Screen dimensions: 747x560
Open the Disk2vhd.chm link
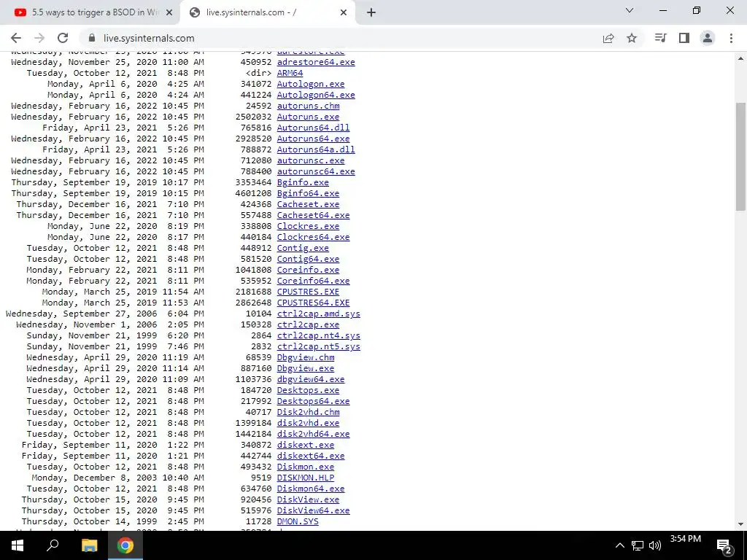pos(309,413)
